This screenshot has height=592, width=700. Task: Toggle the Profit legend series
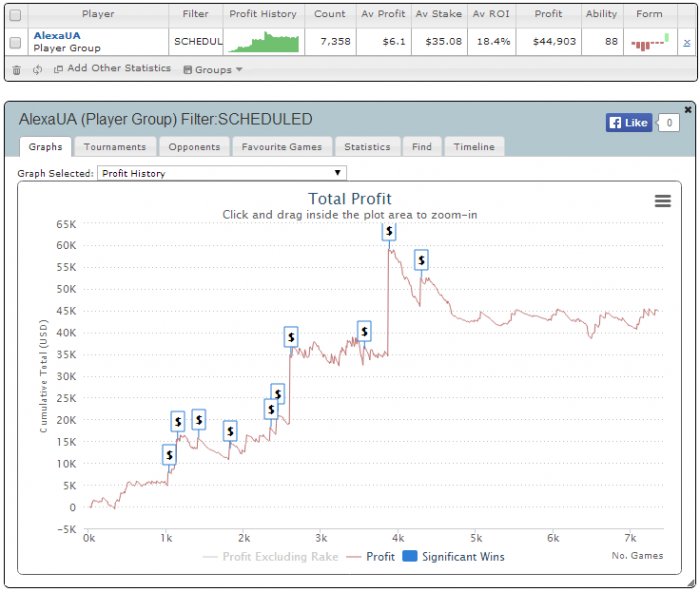[371, 557]
